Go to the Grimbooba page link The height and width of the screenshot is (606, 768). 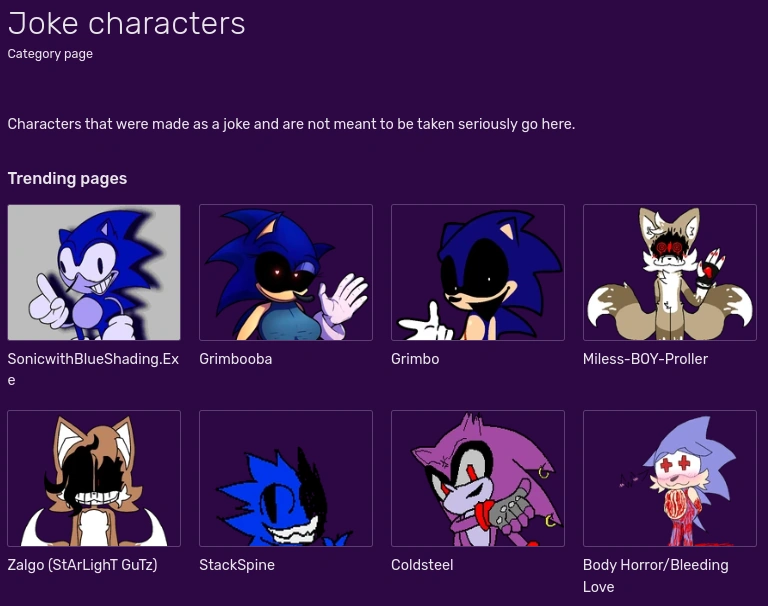[235, 359]
